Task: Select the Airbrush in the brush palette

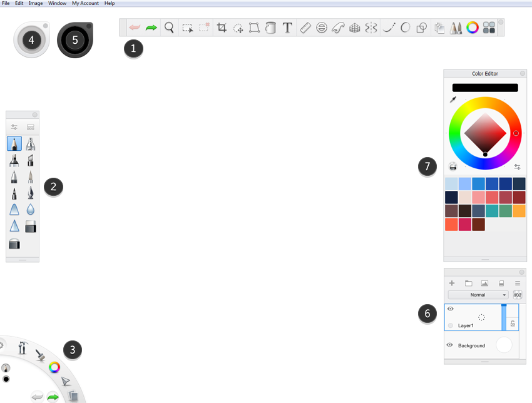Action: pos(31,143)
